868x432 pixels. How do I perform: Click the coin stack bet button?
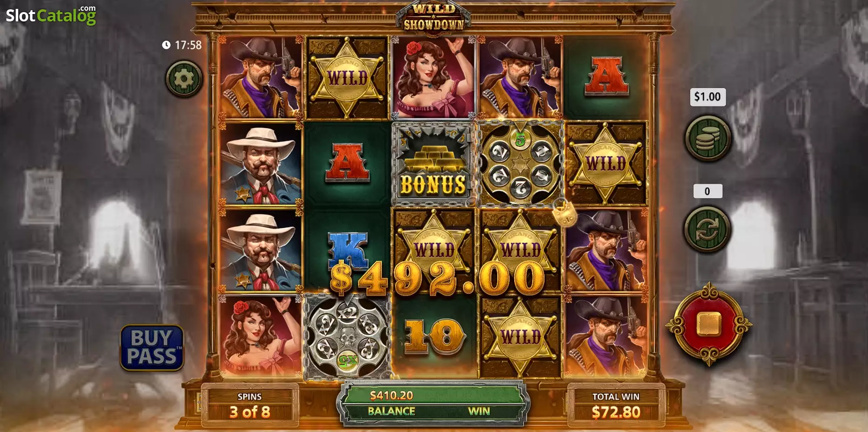click(x=708, y=138)
